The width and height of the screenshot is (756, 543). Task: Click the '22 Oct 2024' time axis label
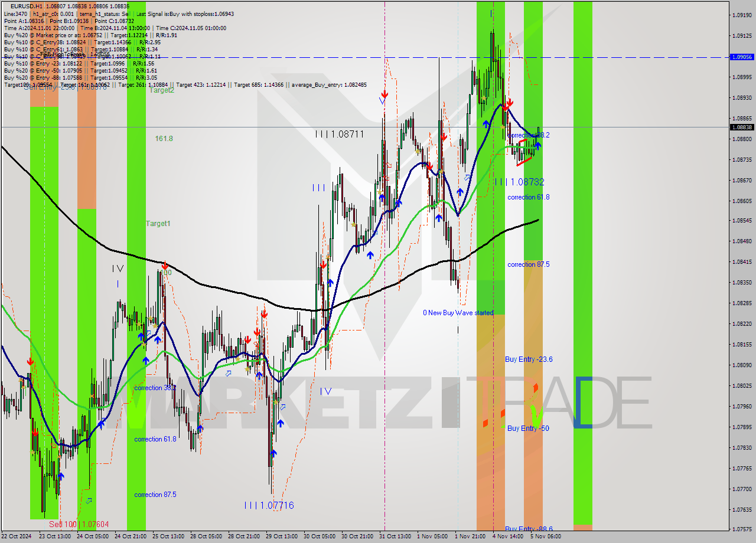tap(16, 537)
